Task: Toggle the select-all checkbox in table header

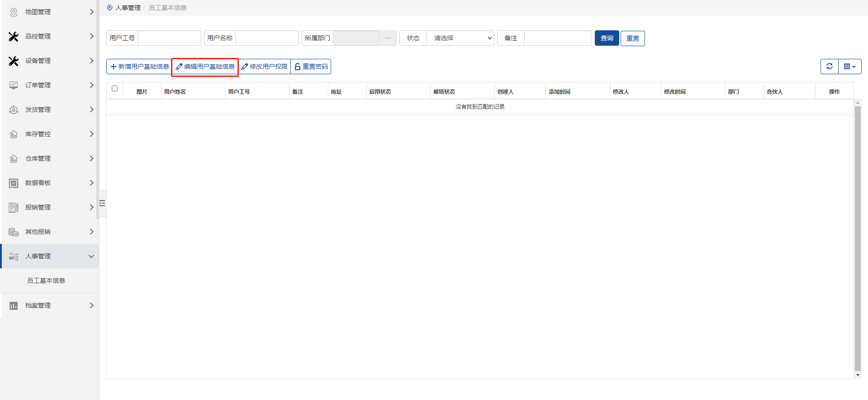Action: [x=114, y=89]
